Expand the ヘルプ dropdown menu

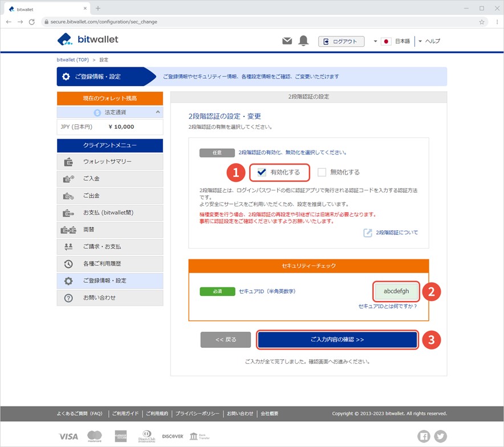tap(429, 41)
